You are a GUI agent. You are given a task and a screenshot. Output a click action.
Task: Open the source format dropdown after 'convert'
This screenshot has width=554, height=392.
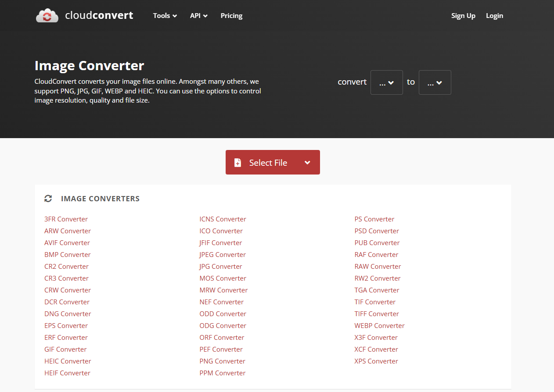(x=386, y=82)
